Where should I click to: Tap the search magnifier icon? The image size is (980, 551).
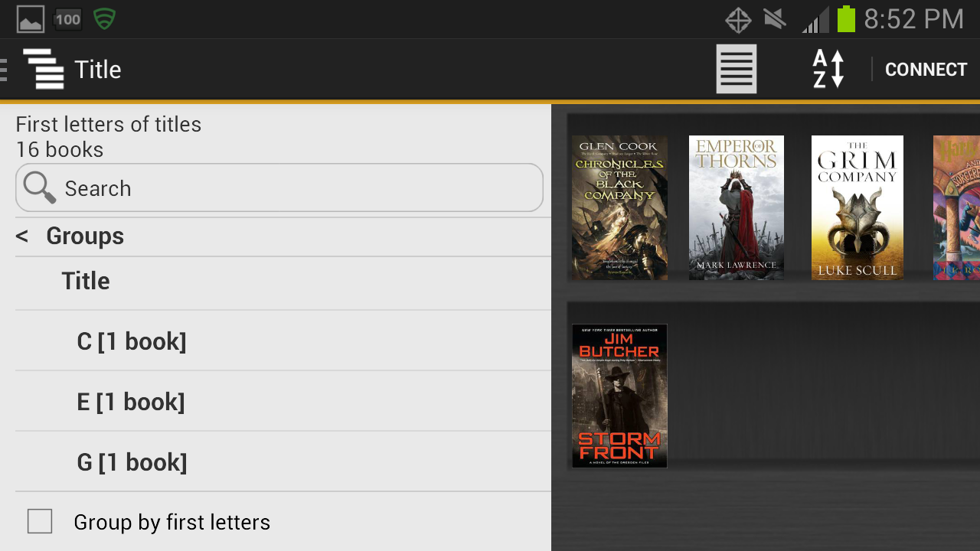tap(39, 187)
